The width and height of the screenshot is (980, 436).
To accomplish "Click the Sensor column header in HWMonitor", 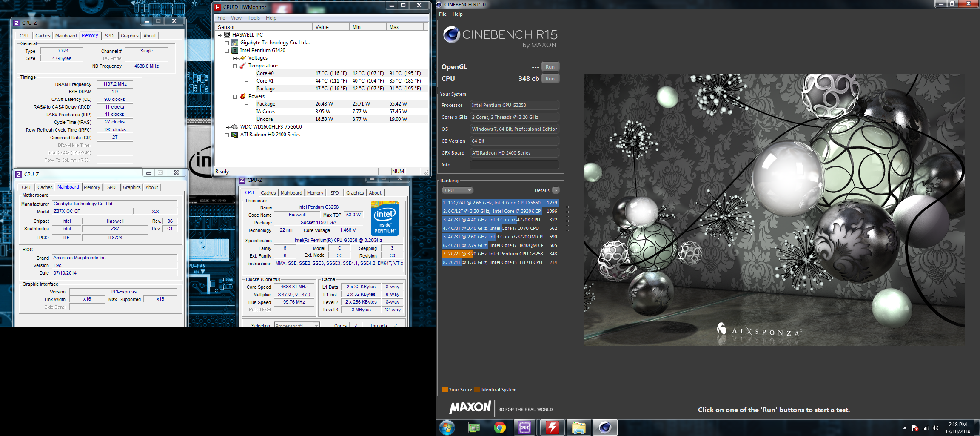I will [x=264, y=27].
